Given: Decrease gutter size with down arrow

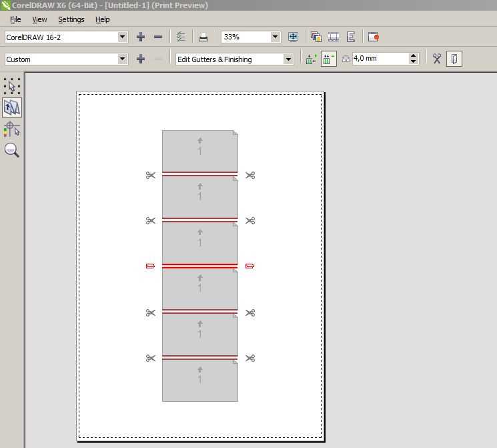Looking at the screenshot, I should tap(413, 61).
